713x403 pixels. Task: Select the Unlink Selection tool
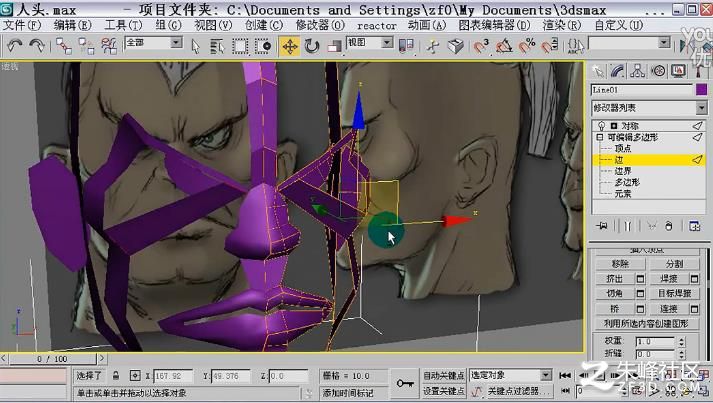click(x=86, y=45)
